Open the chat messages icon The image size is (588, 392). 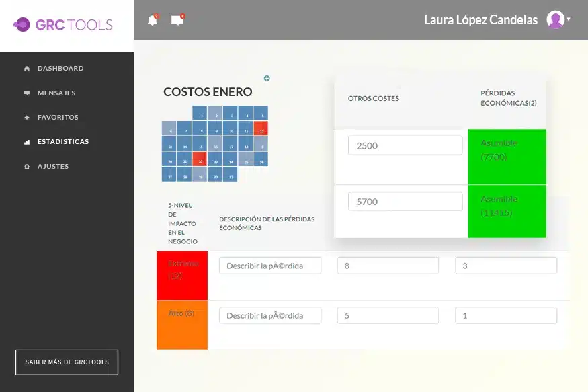click(177, 20)
